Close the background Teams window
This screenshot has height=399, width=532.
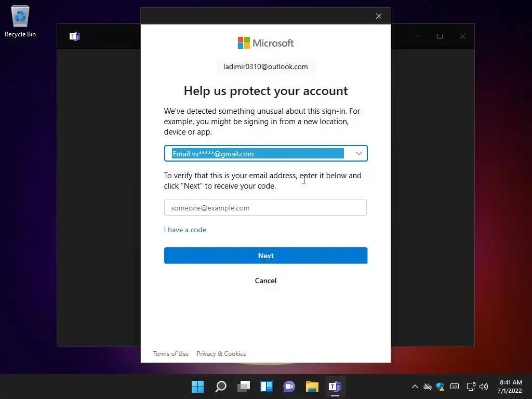[463, 36]
